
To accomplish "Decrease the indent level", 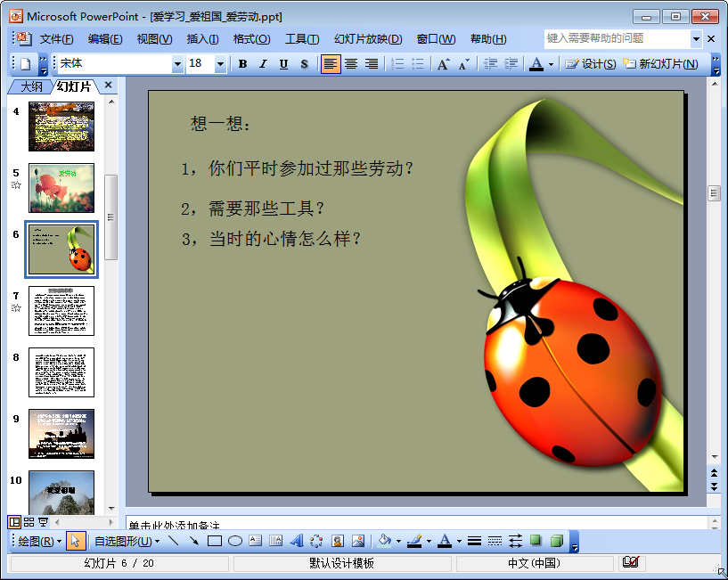I will 490,63.
